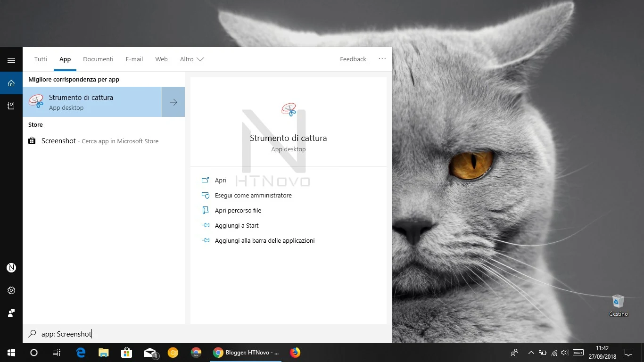Click the Strumento di cattura scissors icon in results
Viewport: 644px width, 362px height.
click(36, 101)
